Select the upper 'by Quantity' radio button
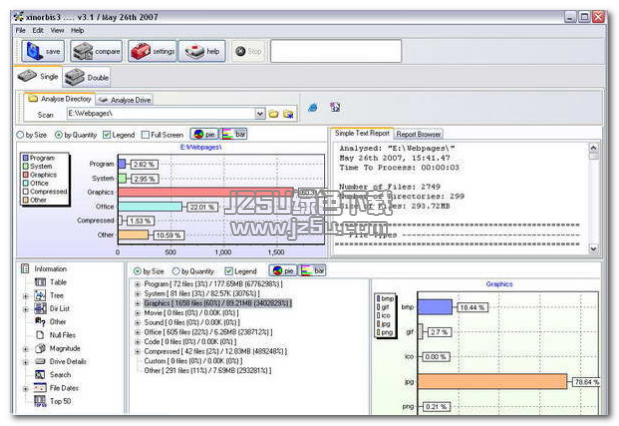 [x=58, y=135]
